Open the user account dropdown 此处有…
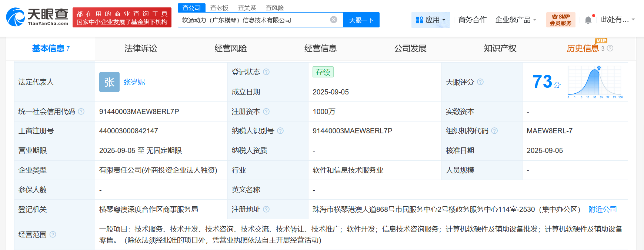The width and height of the screenshot is (644, 250). point(617,20)
